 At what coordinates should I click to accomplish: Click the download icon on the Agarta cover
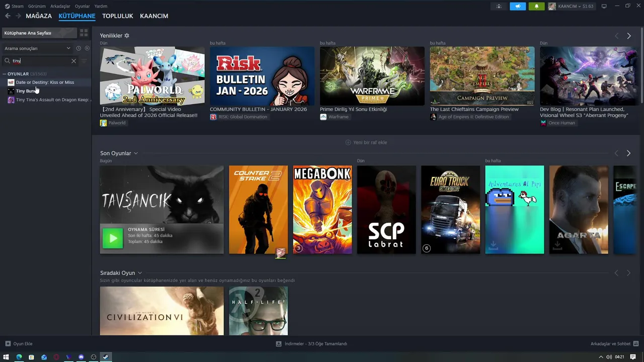pyautogui.click(x=557, y=245)
